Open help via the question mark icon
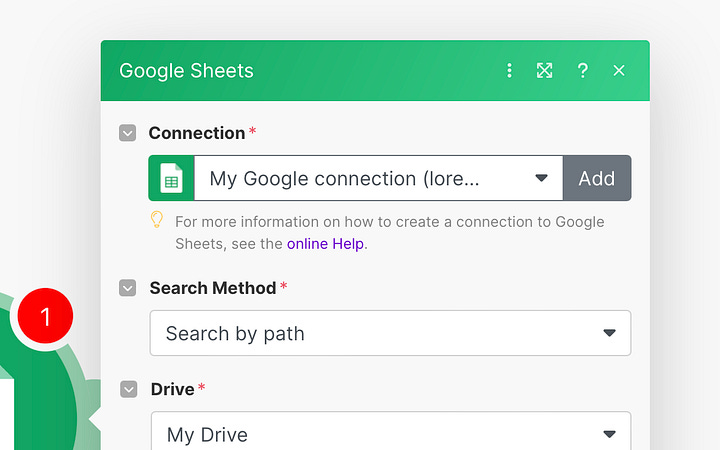The height and width of the screenshot is (450, 720). click(x=583, y=71)
